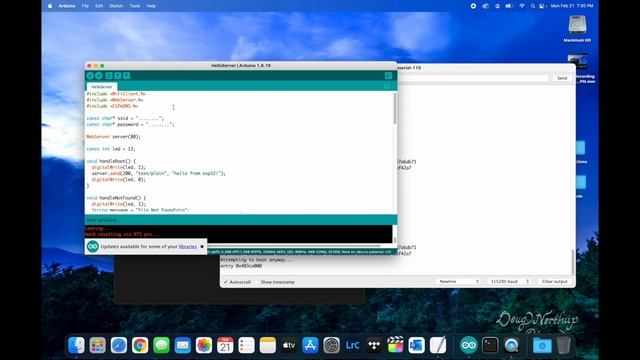Viewport: 640px width, 360px height.
Task: Open the File menu
Action: (85, 6)
